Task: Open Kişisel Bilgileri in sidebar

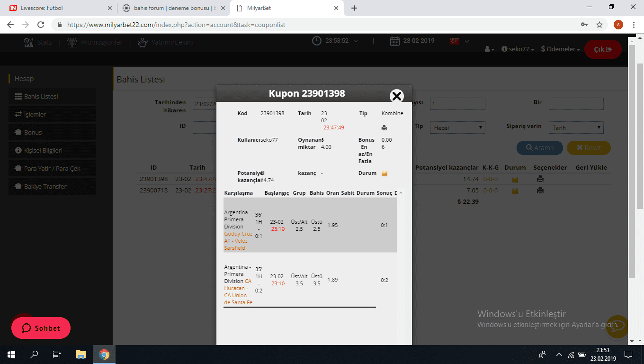Action: click(52, 150)
